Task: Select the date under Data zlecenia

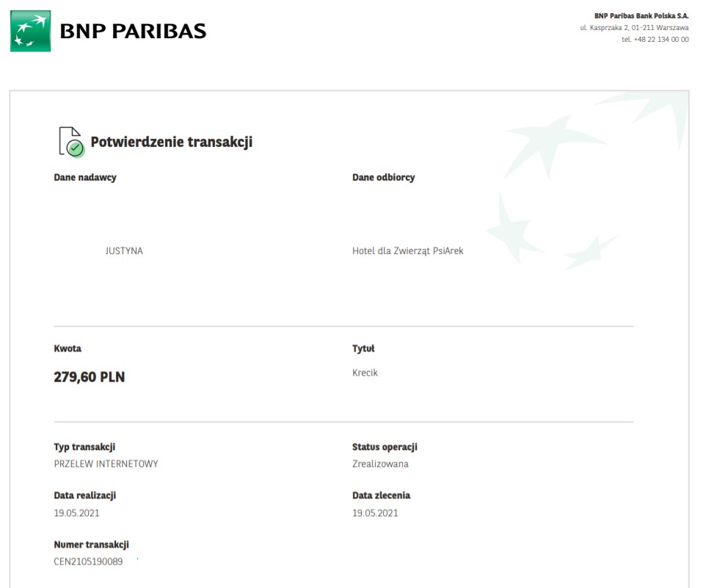Action: [375, 513]
